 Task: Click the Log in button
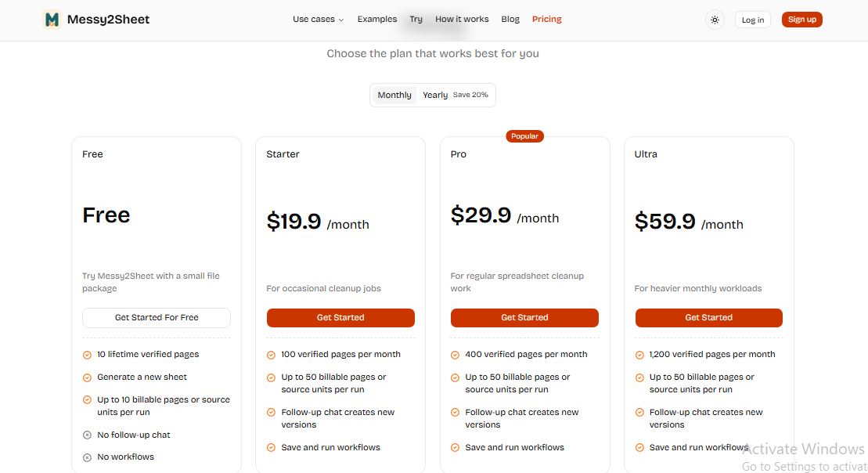pyautogui.click(x=753, y=20)
